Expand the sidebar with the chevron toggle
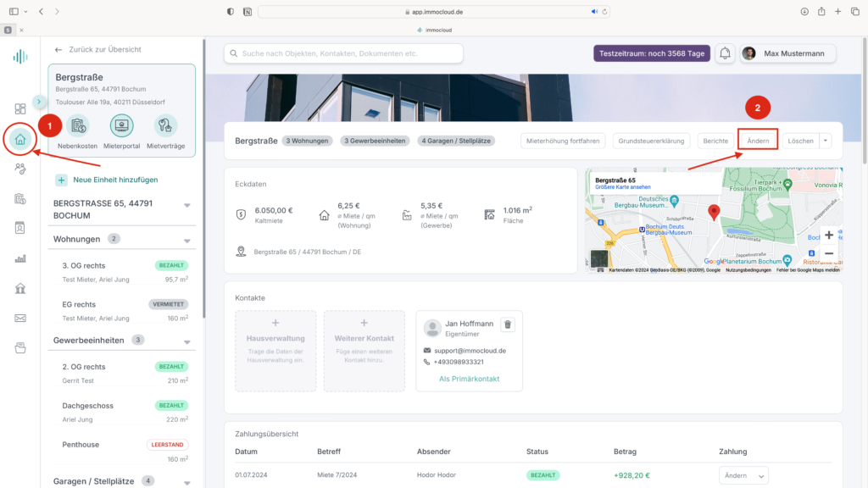This screenshot has height=488, width=868. pos(39,102)
